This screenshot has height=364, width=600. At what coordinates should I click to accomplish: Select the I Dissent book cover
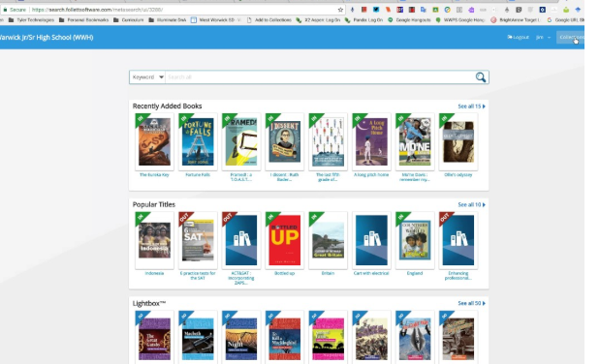click(x=284, y=141)
